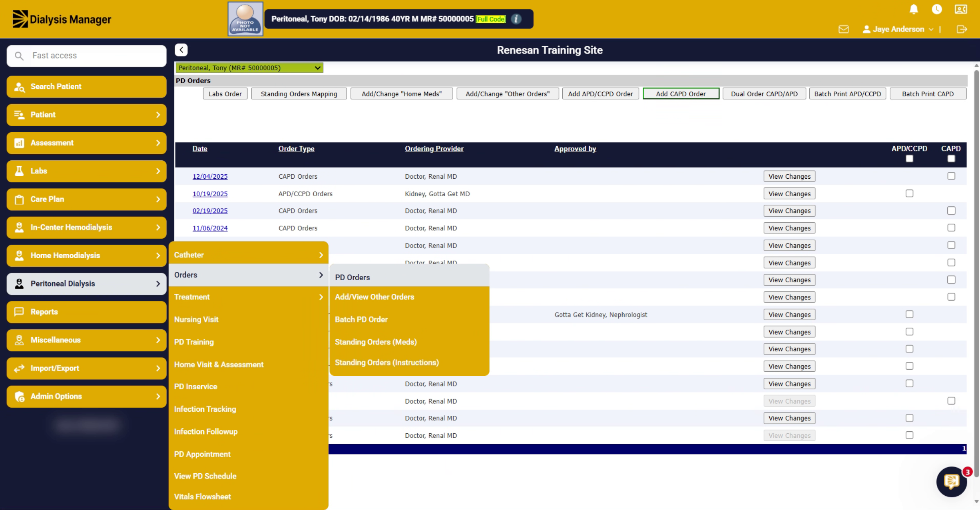
Task: Check the APD/CCPD box for 10/19/2025 row
Action: point(909,193)
